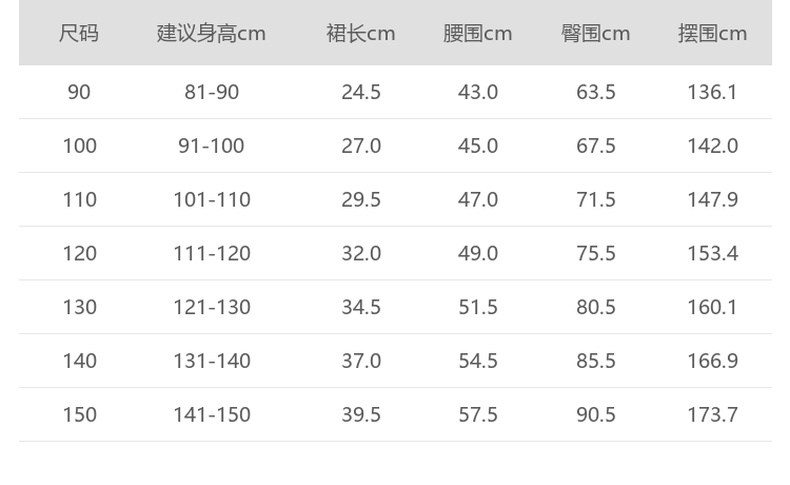This screenshot has width=790, height=485.
Task: Click the 腰围cm column header
Action: (478, 33)
